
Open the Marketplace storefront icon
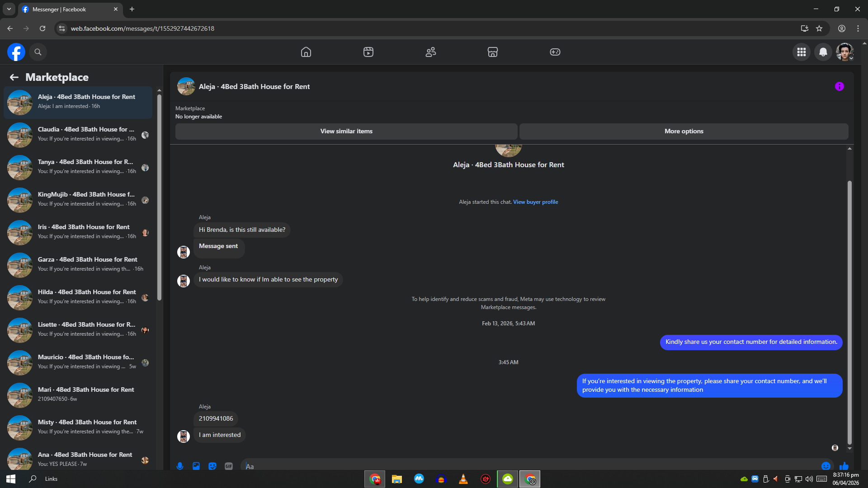(x=493, y=52)
